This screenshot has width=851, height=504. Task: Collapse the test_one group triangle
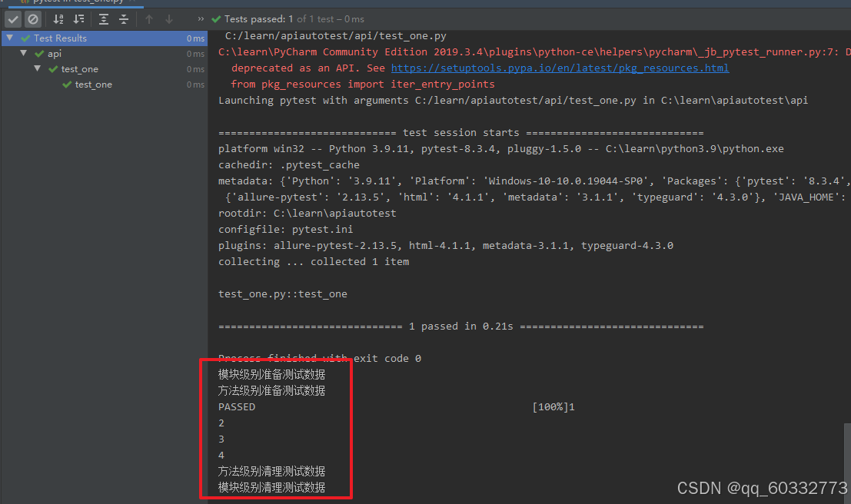tap(37, 68)
